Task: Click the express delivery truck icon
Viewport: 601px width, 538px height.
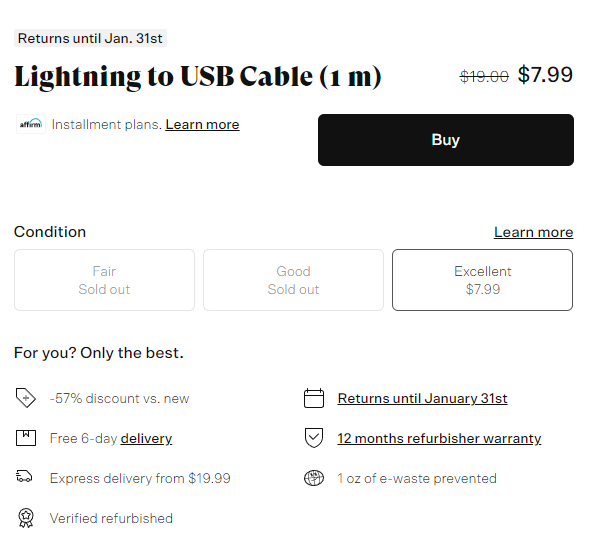Action: point(24,476)
